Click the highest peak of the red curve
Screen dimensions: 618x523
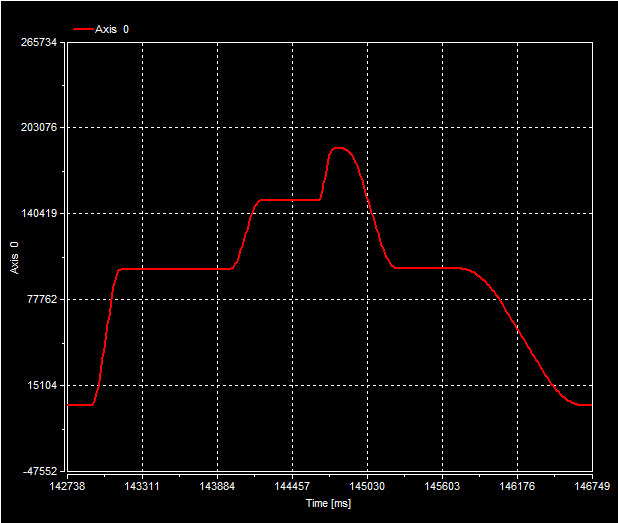coord(339,148)
